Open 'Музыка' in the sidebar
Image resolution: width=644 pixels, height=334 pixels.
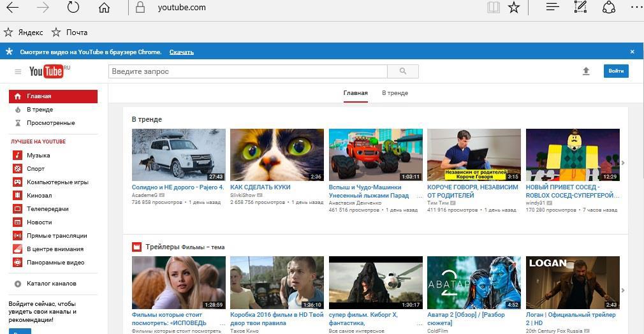tap(38, 156)
